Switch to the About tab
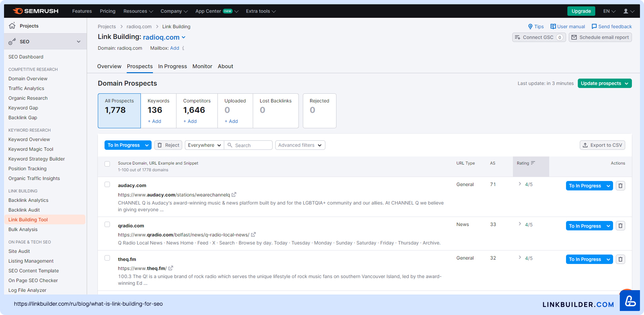 [x=226, y=66]
